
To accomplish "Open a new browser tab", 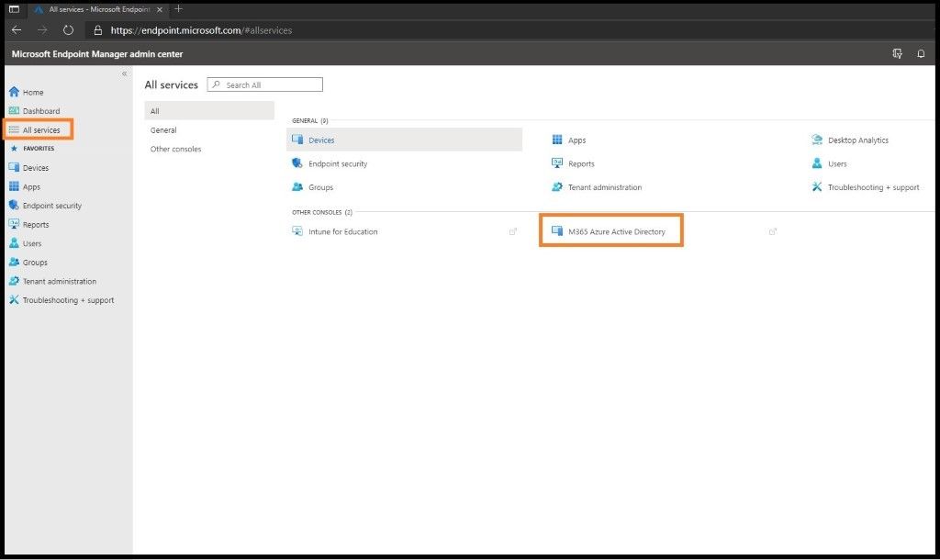I will click(177, 9).
